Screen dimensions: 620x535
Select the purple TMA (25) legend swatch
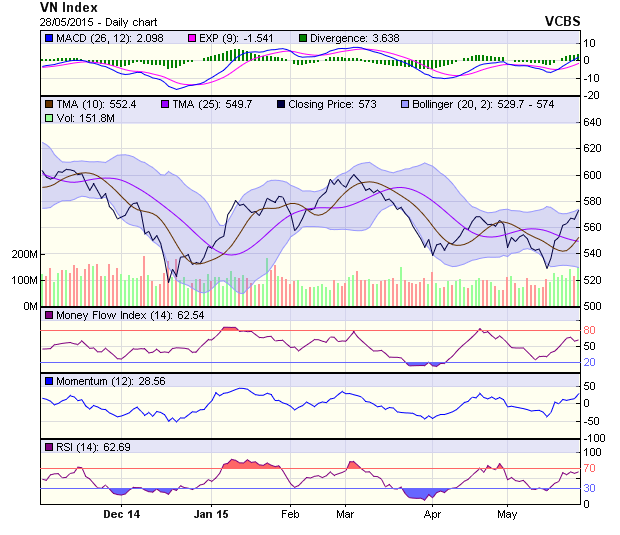tap(165, 103)
